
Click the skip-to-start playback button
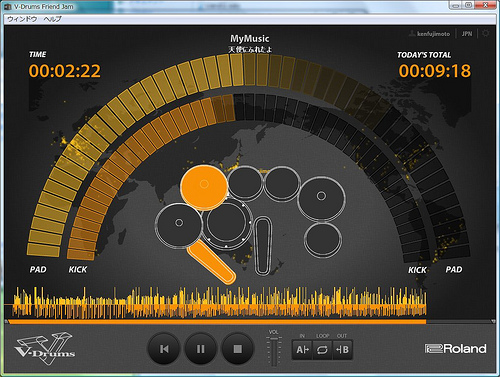point(164,349)
